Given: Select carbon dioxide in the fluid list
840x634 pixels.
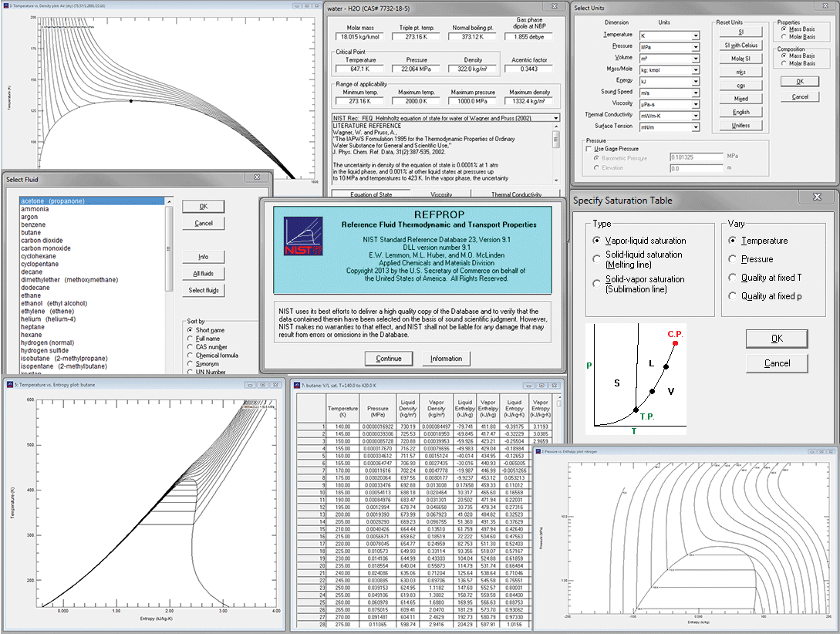Looking at the screenshot, I should click(x=42, y=241).
